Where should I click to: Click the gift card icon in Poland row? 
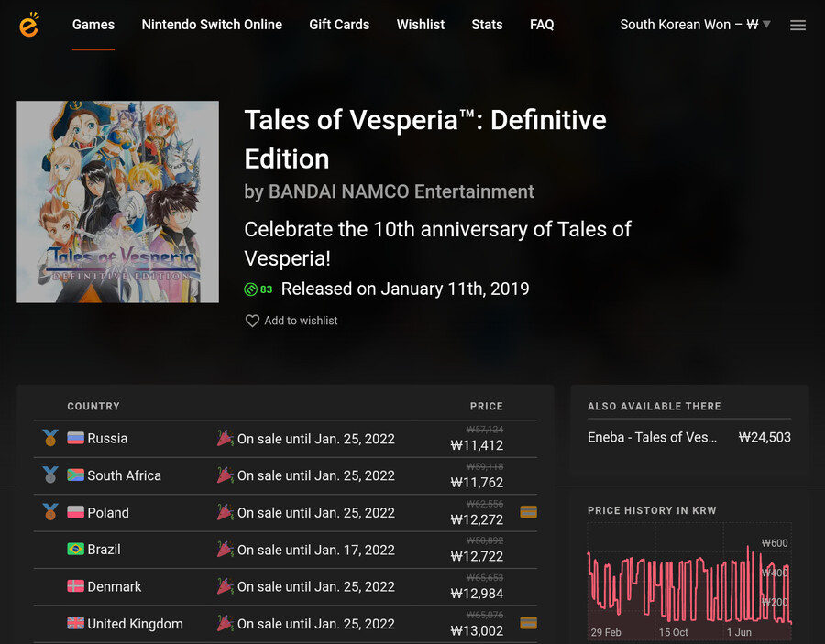click(528, 511)
